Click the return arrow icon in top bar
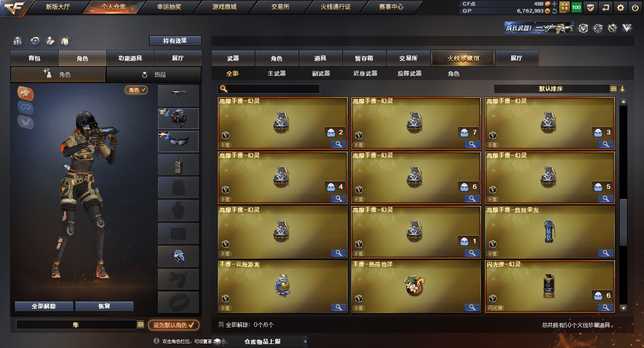 coord(606,8)
